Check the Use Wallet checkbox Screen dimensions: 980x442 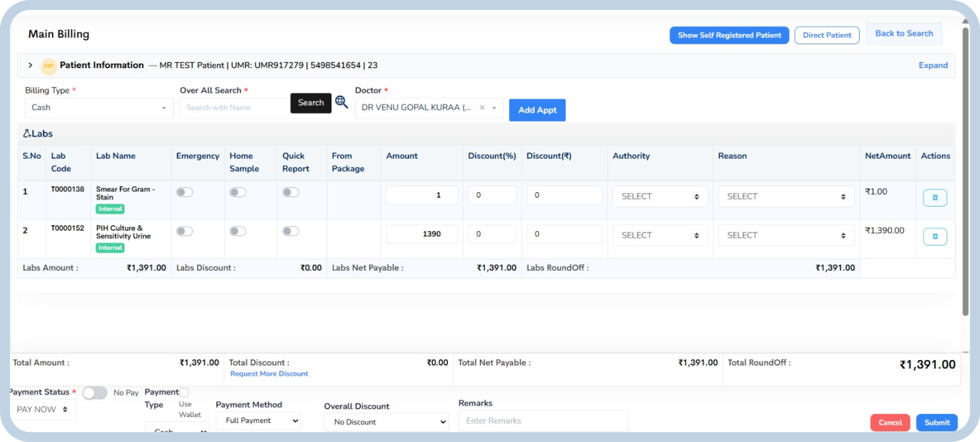coord(184,393)
